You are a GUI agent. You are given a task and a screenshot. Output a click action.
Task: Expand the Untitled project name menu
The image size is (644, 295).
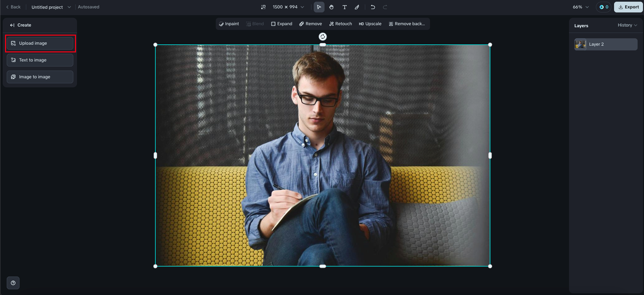click(51, 7)
